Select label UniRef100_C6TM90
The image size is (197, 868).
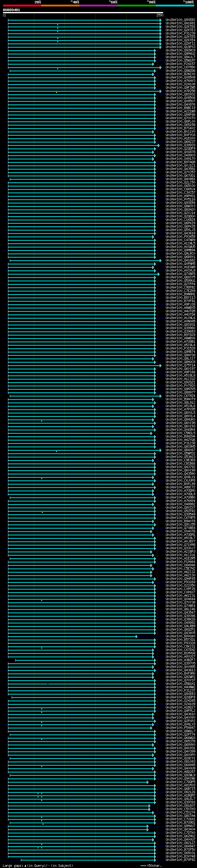point(180,67)
